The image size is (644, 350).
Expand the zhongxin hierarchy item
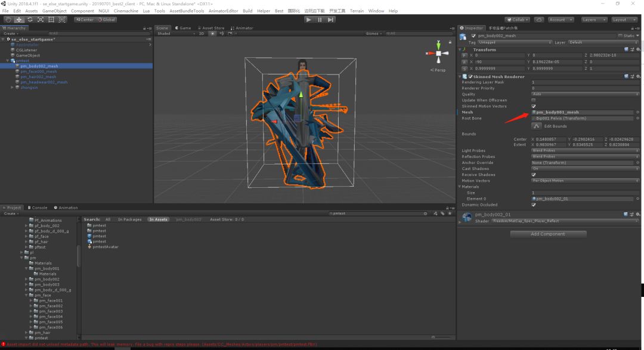pos(13,87)
